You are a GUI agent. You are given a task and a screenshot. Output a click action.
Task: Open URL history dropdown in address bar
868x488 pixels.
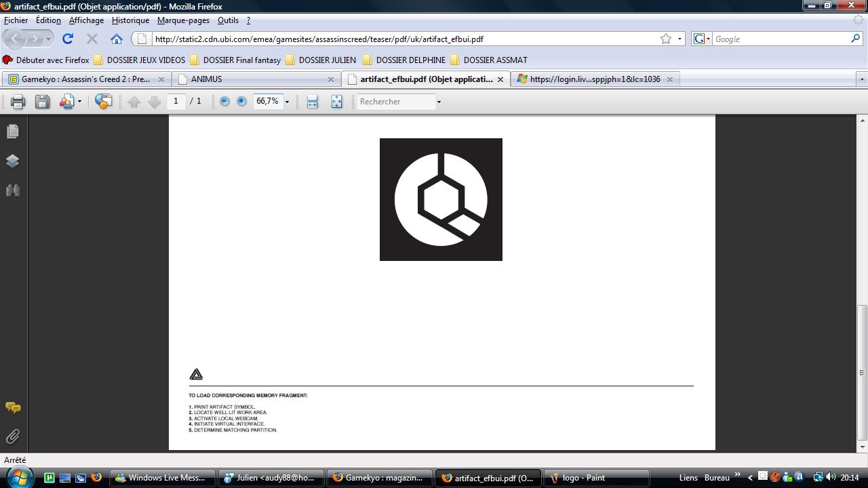tap(679, 39)
